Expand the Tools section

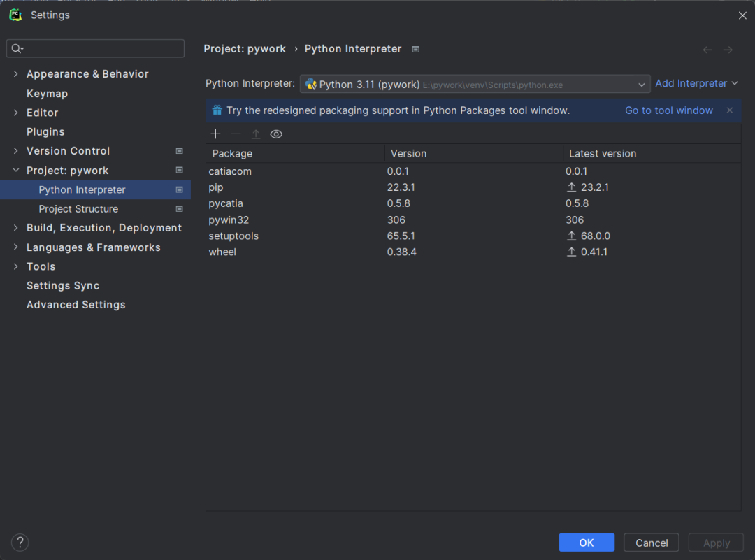[16, 266]
